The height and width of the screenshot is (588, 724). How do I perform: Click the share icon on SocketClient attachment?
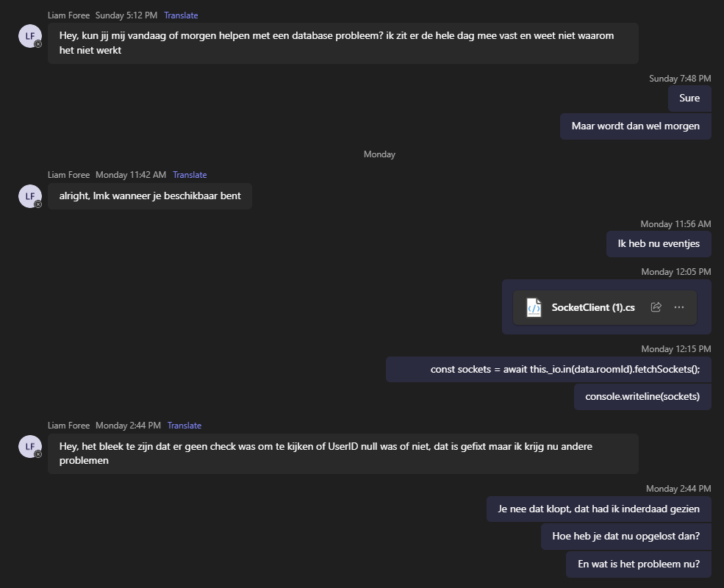[x=656, y=307]
